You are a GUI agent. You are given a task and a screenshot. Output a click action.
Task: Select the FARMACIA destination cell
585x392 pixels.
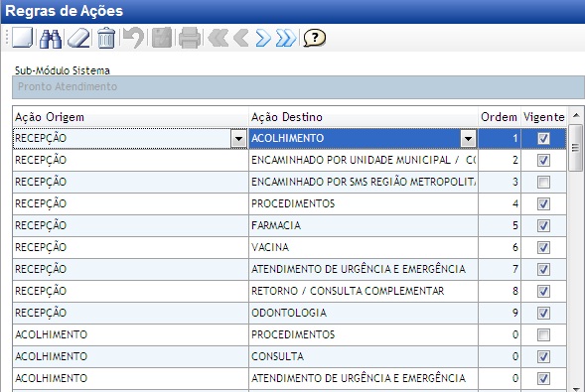(364, 225)
